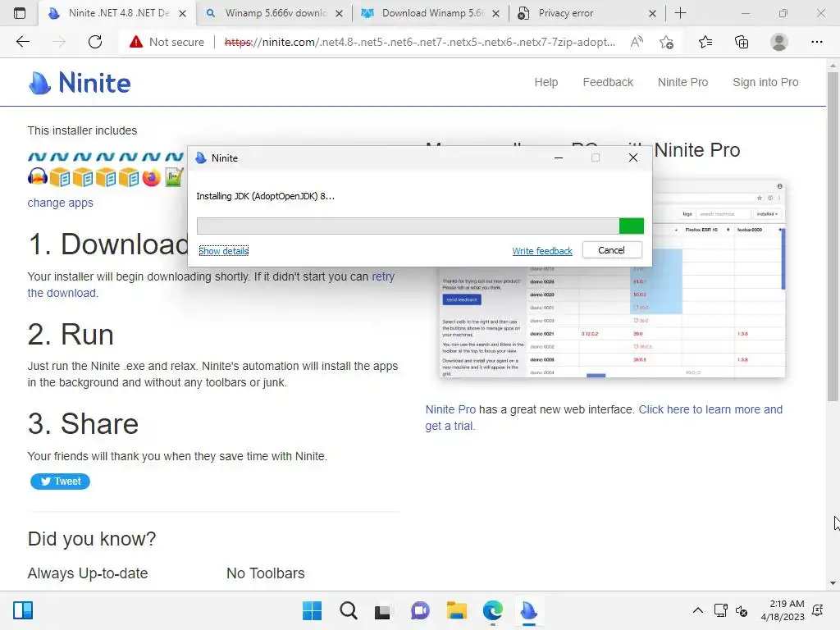
Task: Open the network status tray icon
Action: pos(720,610)
